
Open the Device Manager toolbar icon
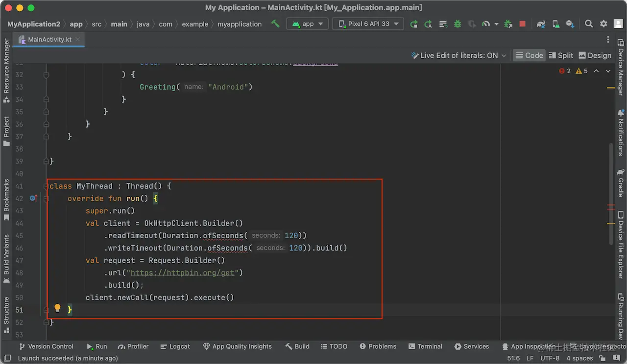555,23
